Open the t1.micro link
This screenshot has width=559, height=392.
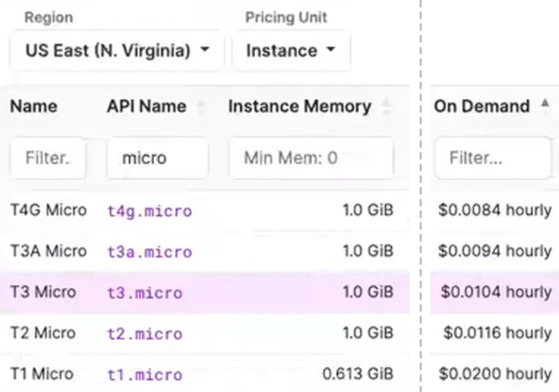coord(145,374)
